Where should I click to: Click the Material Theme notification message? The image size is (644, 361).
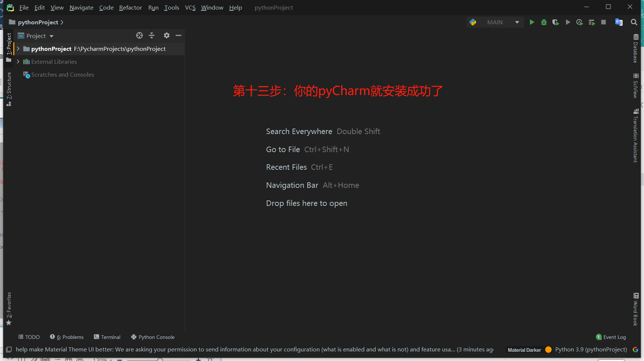[x=255, y=350]
